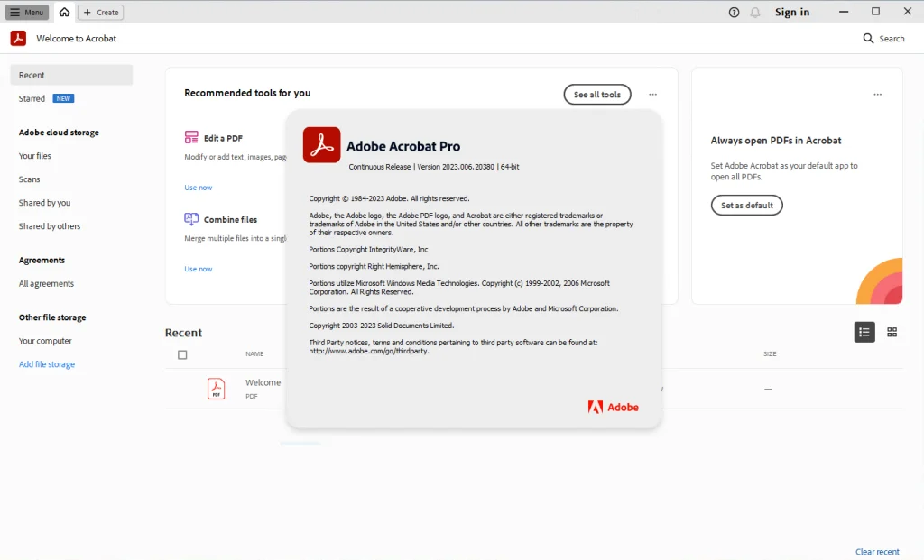Open the Welcome file in the Recent list
The image size is (924, 560).
[263, 382]
